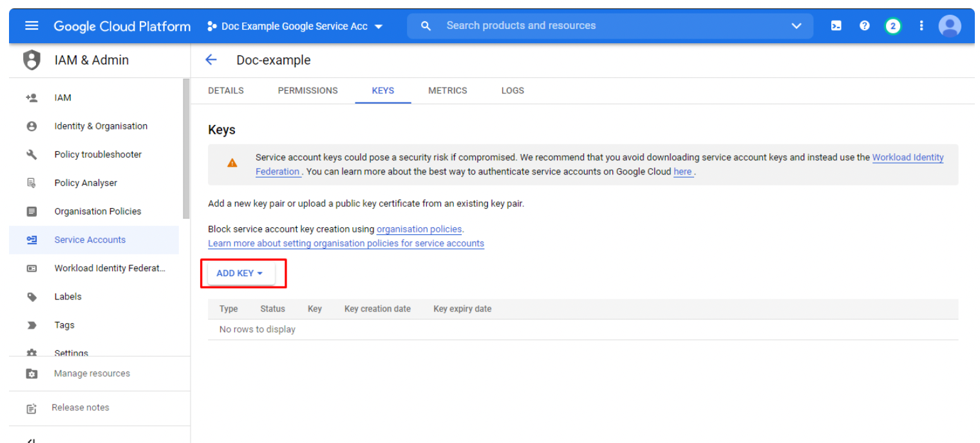This screenshot has width=980, height=443.
Task: Activate Cloud Shell terminal icon
Action: pos(836,26)
